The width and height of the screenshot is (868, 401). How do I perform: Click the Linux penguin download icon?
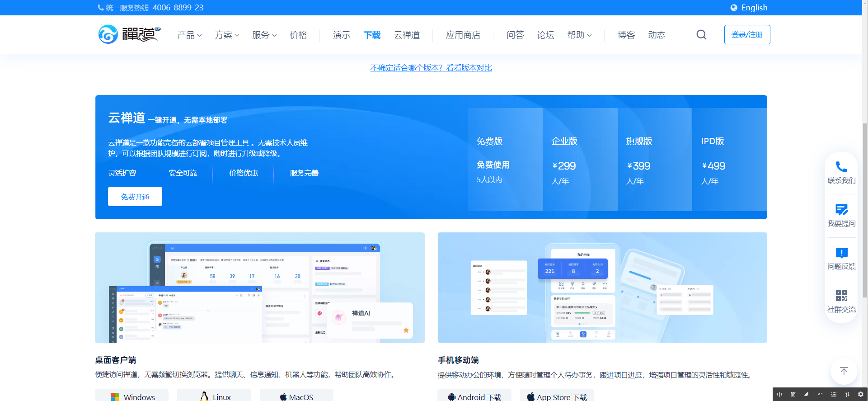[204, 396]
